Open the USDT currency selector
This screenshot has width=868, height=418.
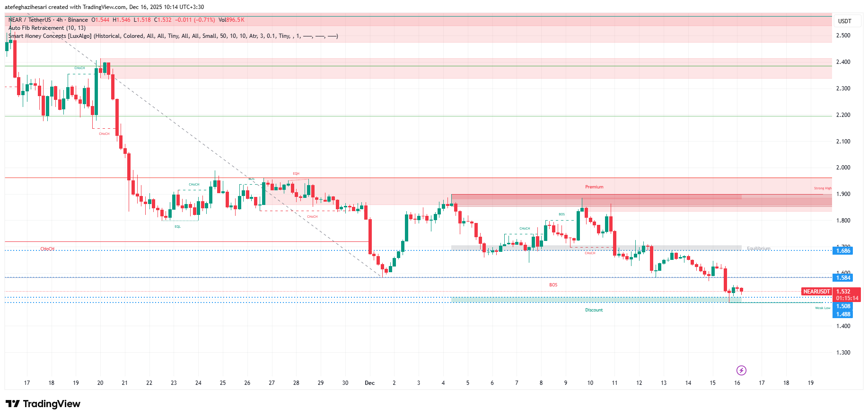(844, 21)
